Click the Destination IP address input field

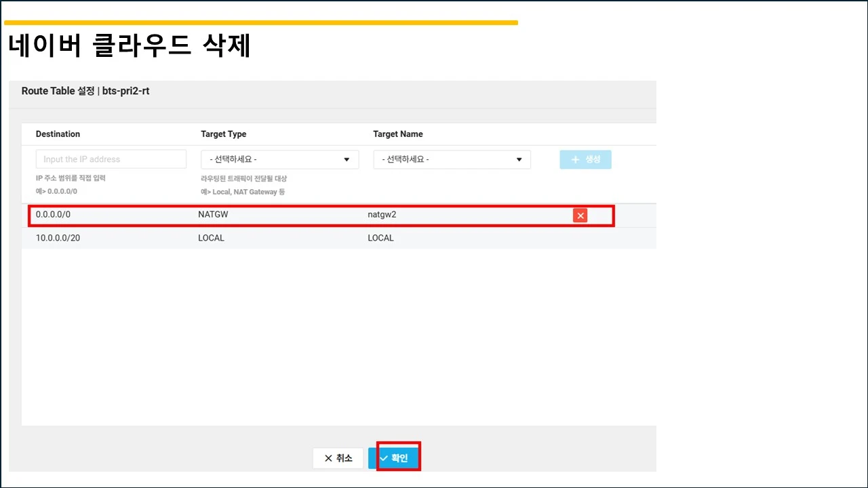111,159
